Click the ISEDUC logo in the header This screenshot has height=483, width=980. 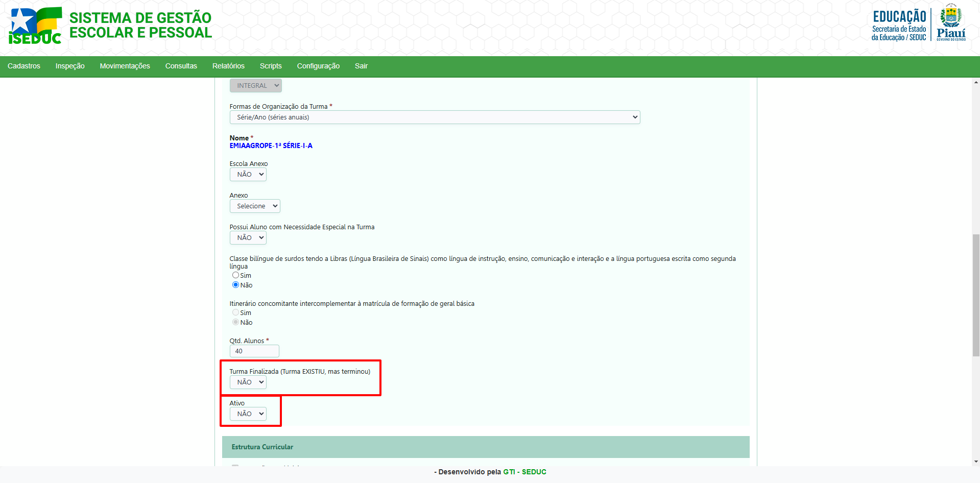click(x=35, y=26)
